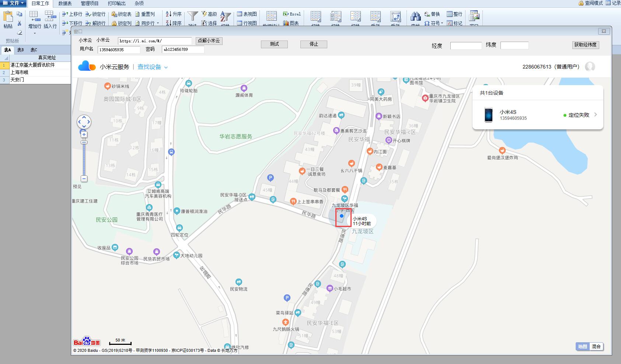
Task: Click Move Row Down (下移行)
Action: click(x=72, y=23)
